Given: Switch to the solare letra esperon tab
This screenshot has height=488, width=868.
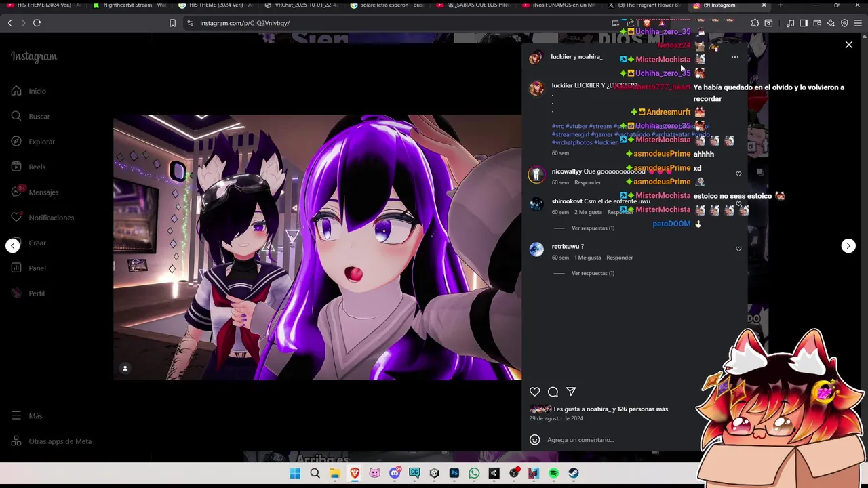Looking at the screenshot, I should point(387,5).
